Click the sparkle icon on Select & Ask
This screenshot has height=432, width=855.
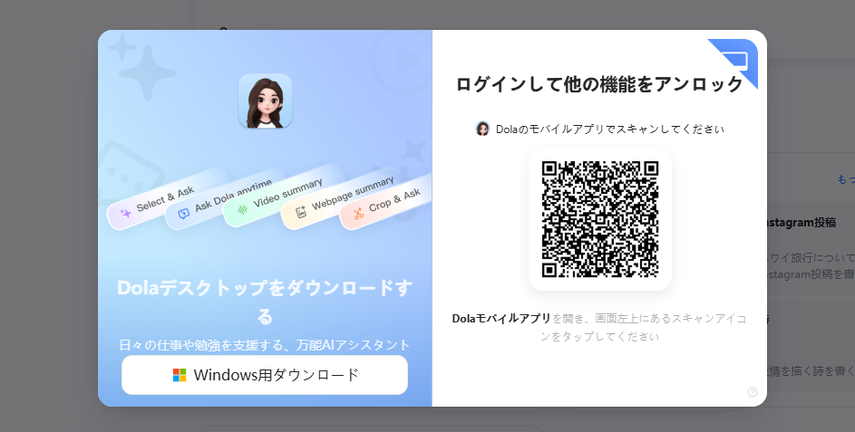(x=126, y=213)
